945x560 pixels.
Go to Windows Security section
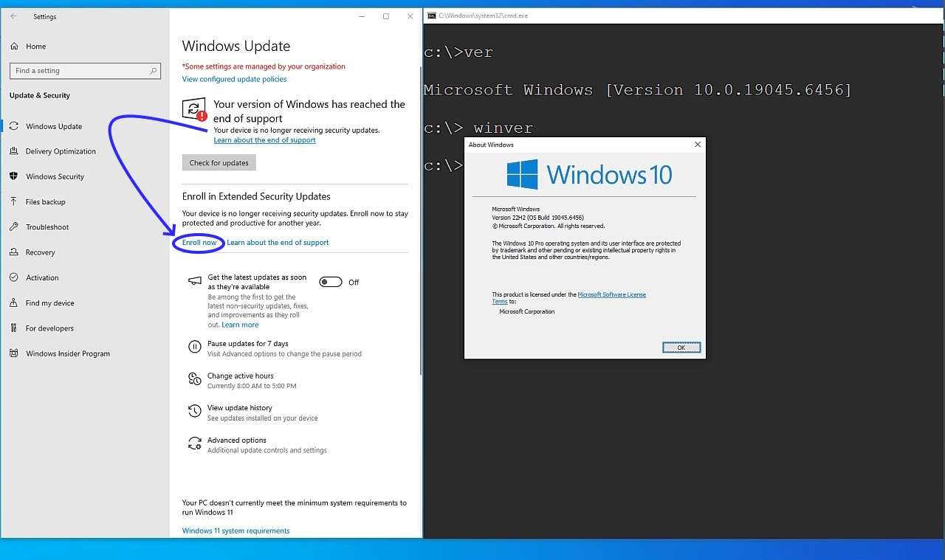coord(55,176)
